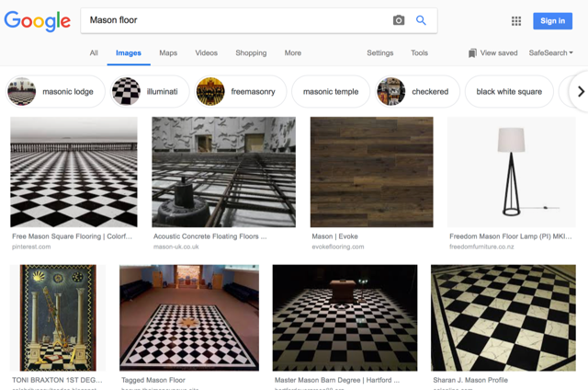This screenshot has height=390, width=588.
Task: Open the Acoustic Concrete Floating Floors image
Action: [x=223, y=172]
